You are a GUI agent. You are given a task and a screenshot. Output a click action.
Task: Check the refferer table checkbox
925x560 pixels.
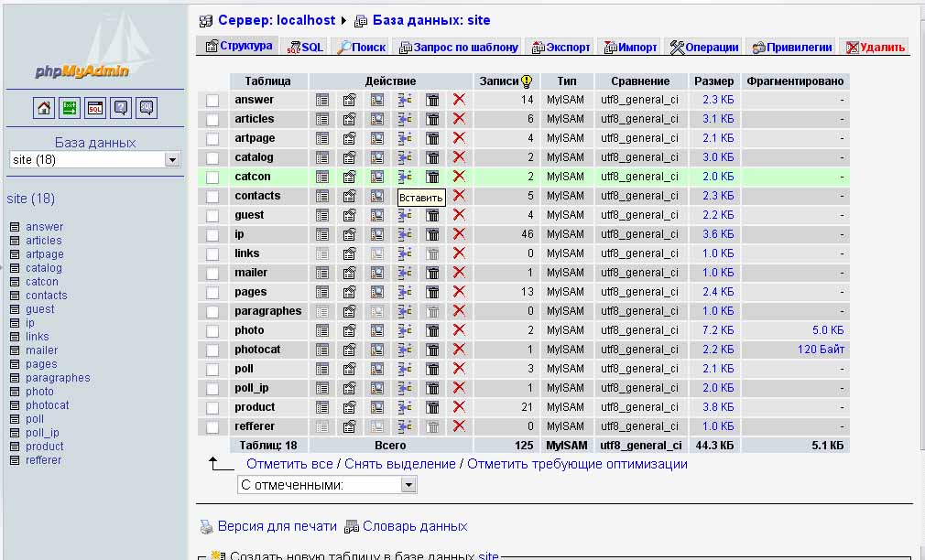pyautogui.click(x=212, y=426)
